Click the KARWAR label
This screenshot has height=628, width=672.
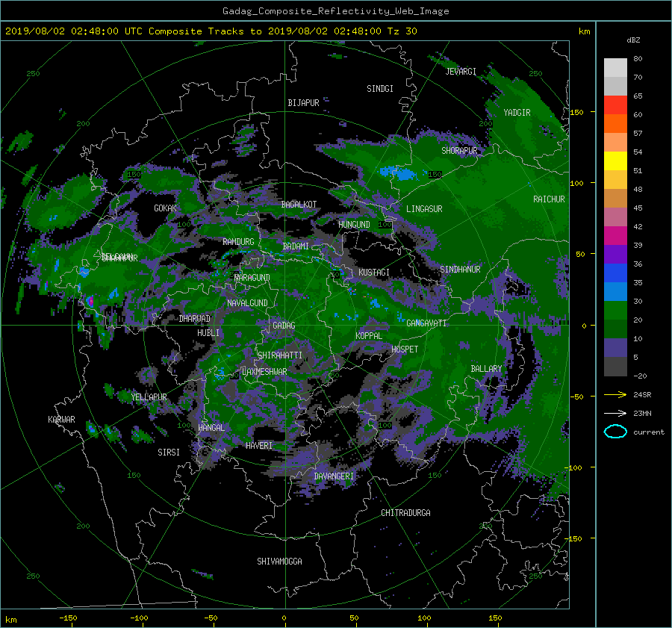pos(61,420)
